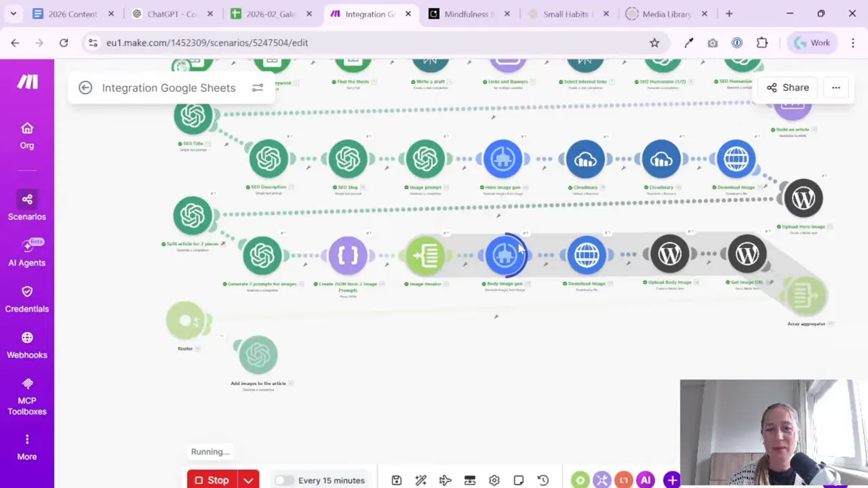This screenshot has width=868, height=488.
Task: Open the Download Image module in the hero row
Action: [736, 159]
